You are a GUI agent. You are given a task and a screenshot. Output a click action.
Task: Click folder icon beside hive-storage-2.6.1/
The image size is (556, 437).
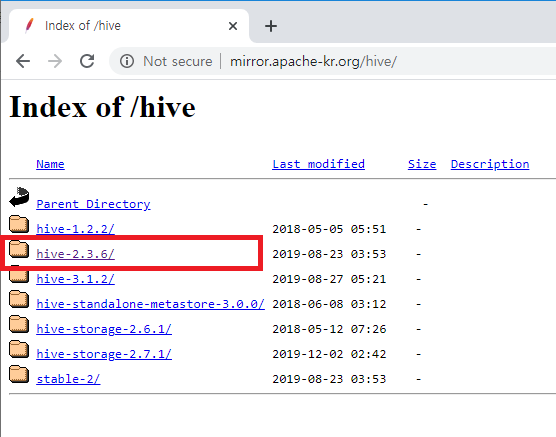[x=19, y=324]
